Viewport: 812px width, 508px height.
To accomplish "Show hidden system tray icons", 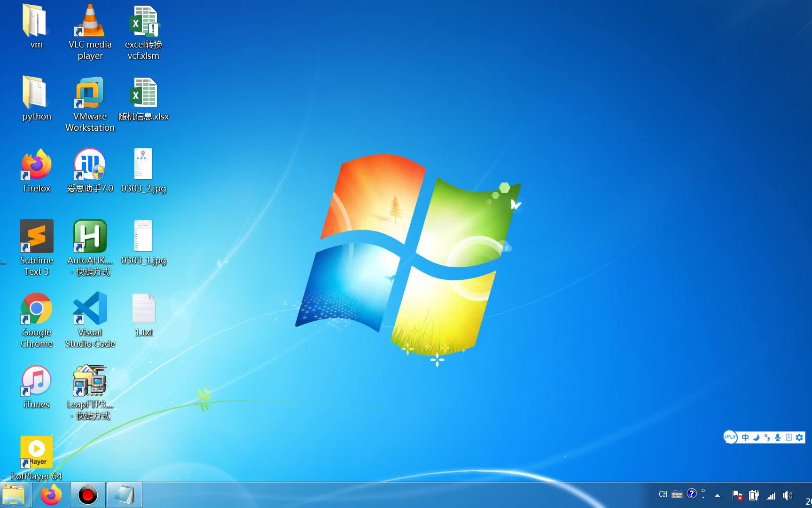I will tap(717, 495).
